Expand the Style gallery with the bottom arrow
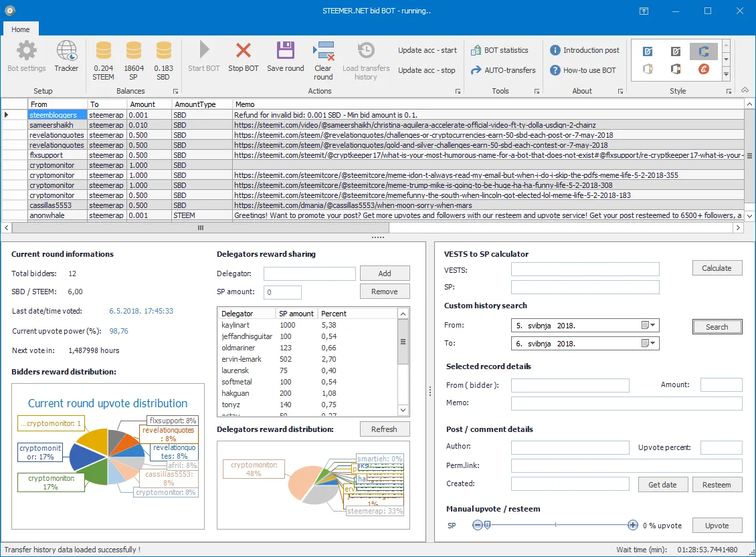The image size is (756, 557). coord(726,75)
